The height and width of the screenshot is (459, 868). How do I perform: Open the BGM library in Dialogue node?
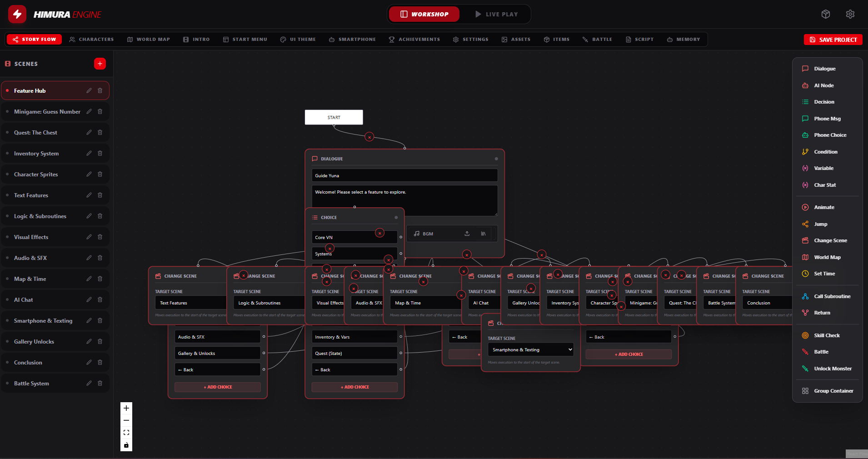483,234
